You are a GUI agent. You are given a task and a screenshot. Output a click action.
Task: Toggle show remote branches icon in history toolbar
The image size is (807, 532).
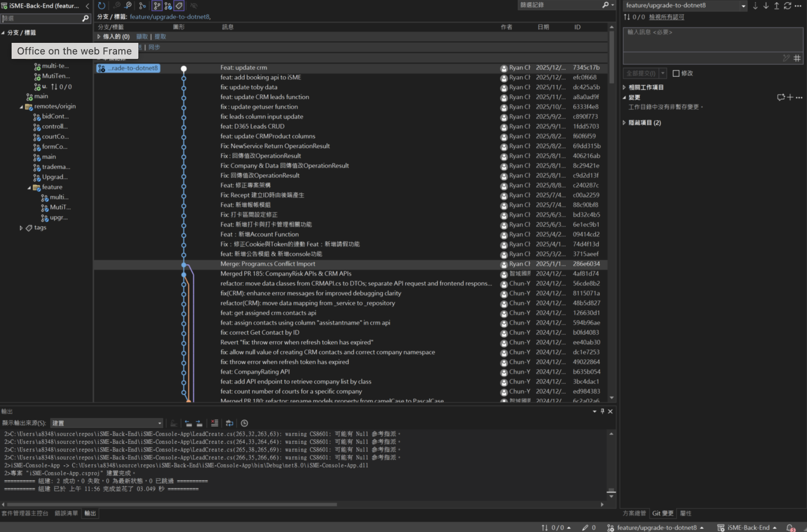(168, 6)
